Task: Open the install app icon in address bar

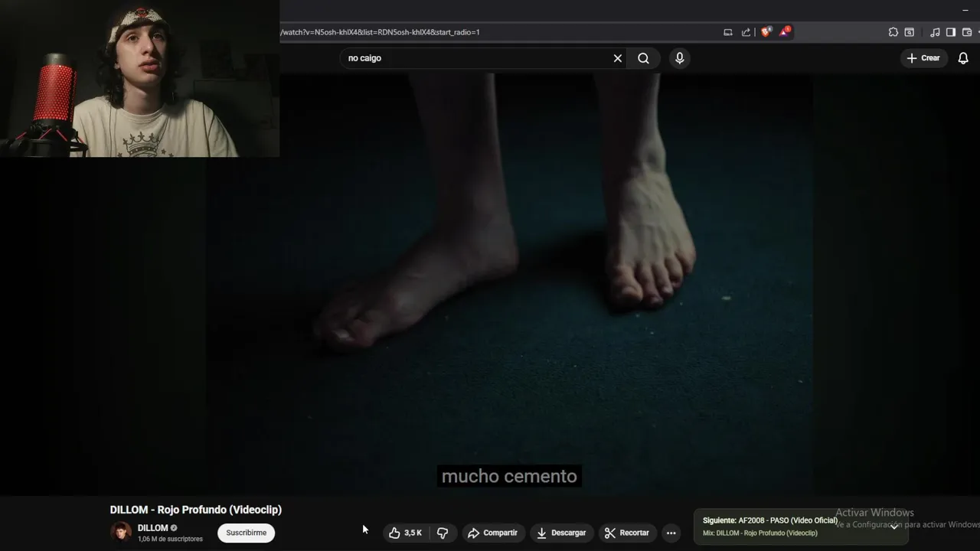Action: click(728, 32)
